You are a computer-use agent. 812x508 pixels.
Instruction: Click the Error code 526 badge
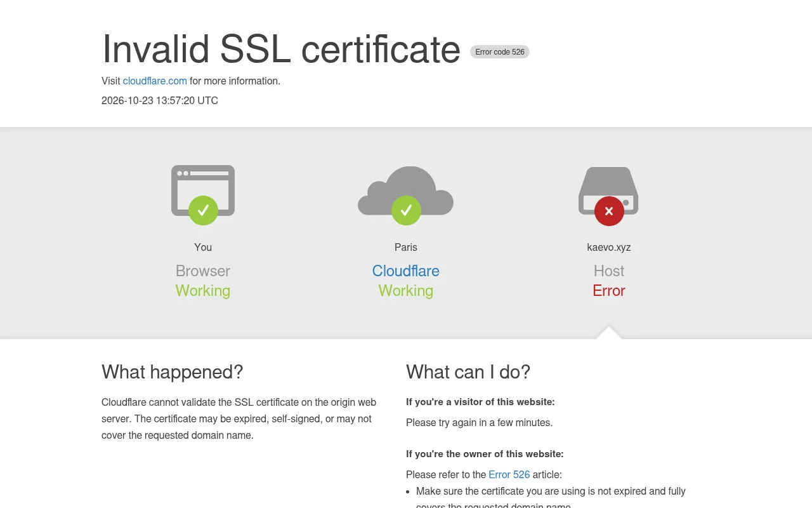[x=500, y=52]
